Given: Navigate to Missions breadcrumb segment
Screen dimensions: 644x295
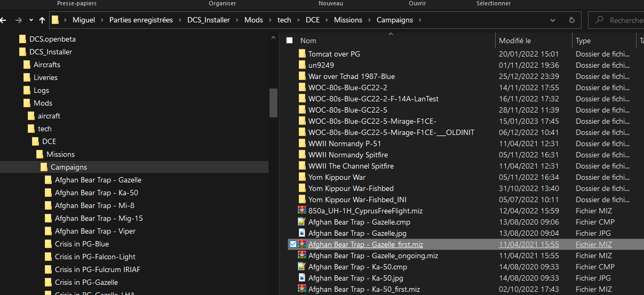Looking at the screenshot, I should (348, 20).
